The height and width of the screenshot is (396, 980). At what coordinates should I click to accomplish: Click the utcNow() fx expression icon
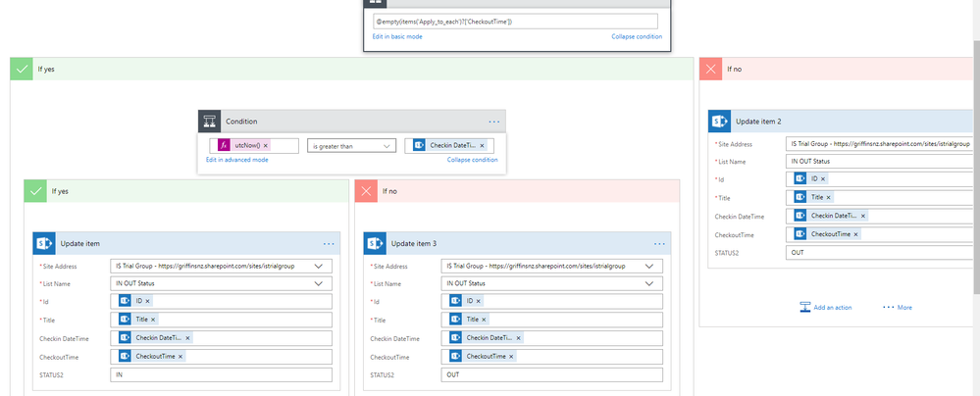(x=225, y=145)
